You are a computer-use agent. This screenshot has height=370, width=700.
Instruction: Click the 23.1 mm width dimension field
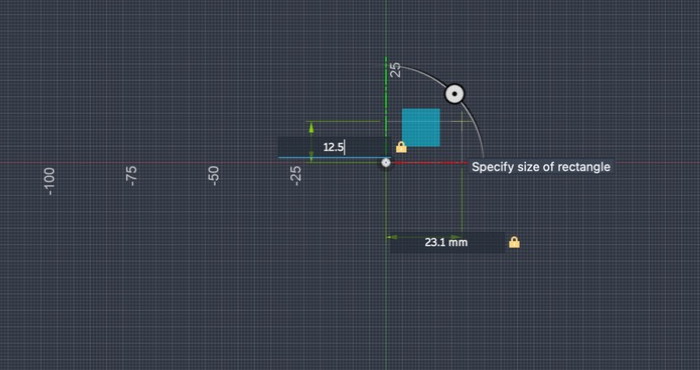(x=447, y=242)
